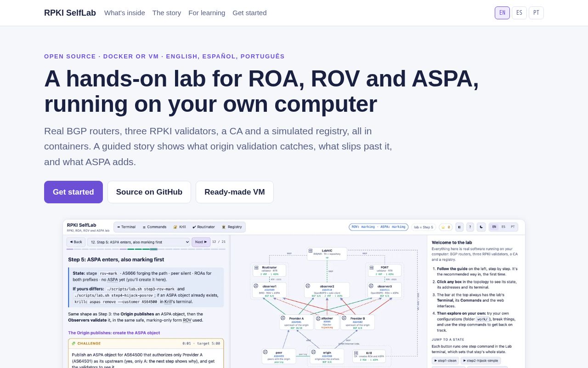Viewport: 588px width, 368px height.
Task: Select EN in the lab preview language switch
Action: click(494, 227)
